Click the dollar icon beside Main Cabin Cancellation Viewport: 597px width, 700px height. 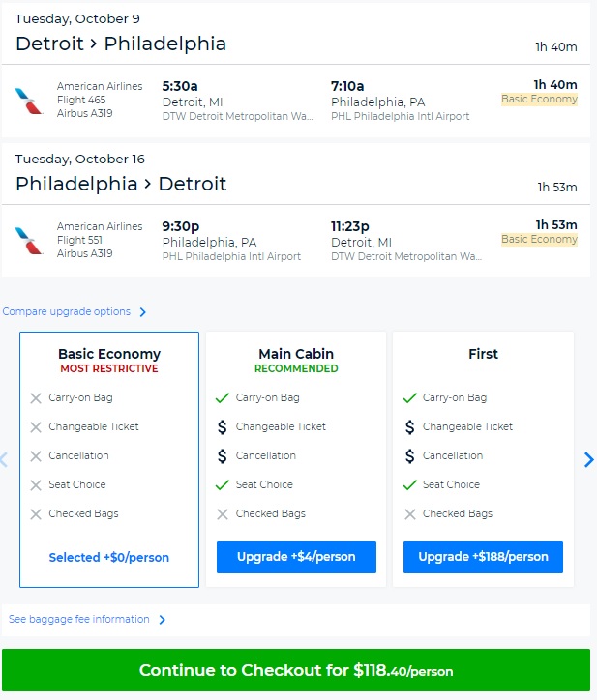tap(224, 455)
